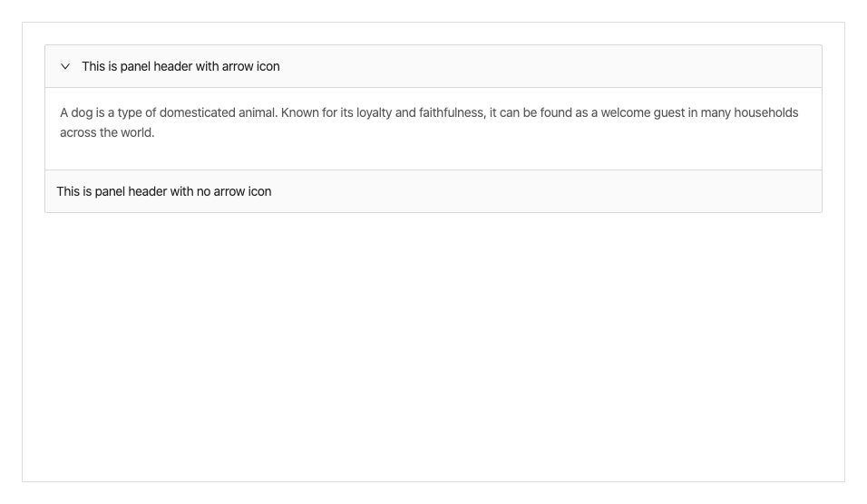Click blank right side of the arrow icon header
The width and height of the screenshot is (867, 504).
coord(589,66)
